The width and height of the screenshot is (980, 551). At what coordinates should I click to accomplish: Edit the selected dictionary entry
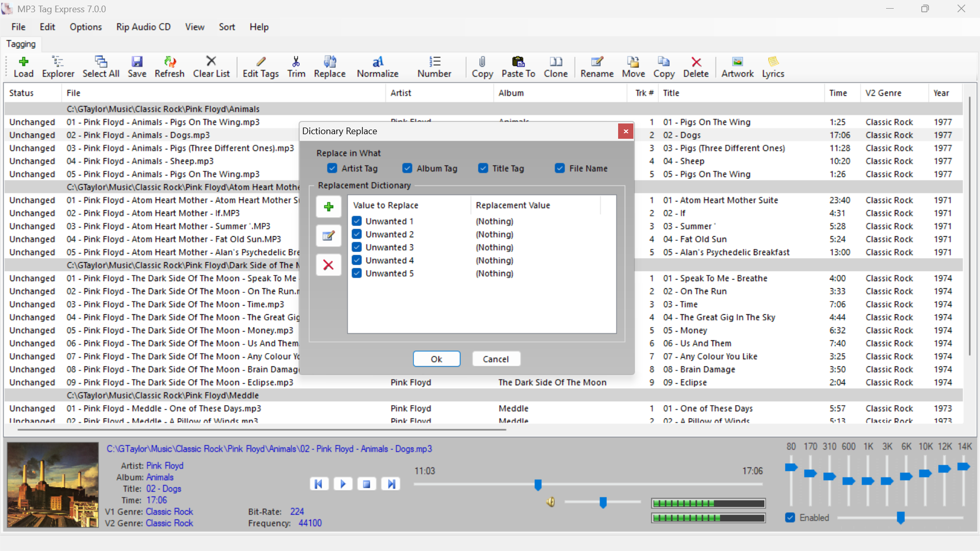point(329,236)
